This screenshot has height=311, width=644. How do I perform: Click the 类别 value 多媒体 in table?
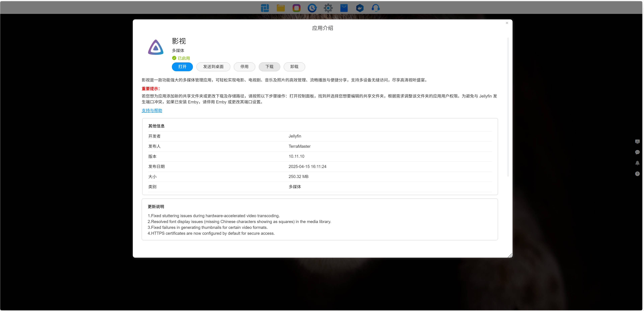[295, 187]
